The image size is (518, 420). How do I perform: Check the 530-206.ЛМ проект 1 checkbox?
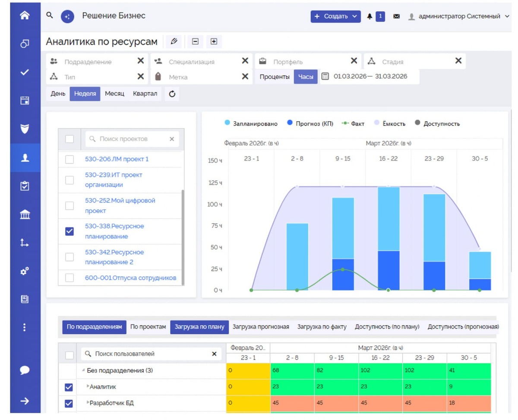pos(69,159)
